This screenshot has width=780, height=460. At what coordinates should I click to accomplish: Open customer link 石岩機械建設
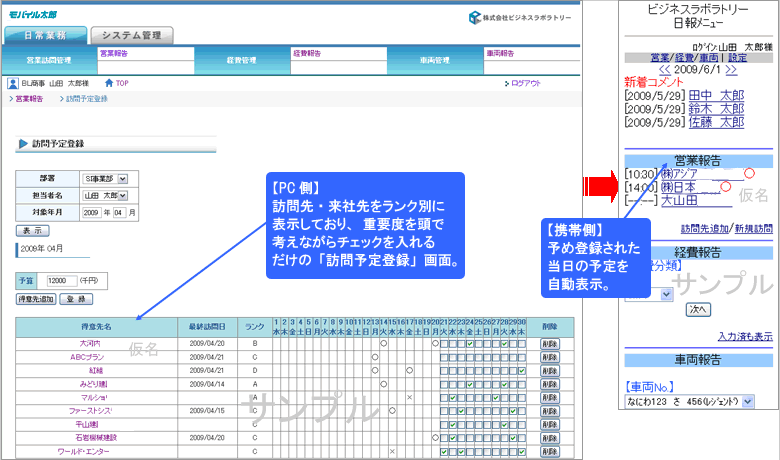pos(96,438)
